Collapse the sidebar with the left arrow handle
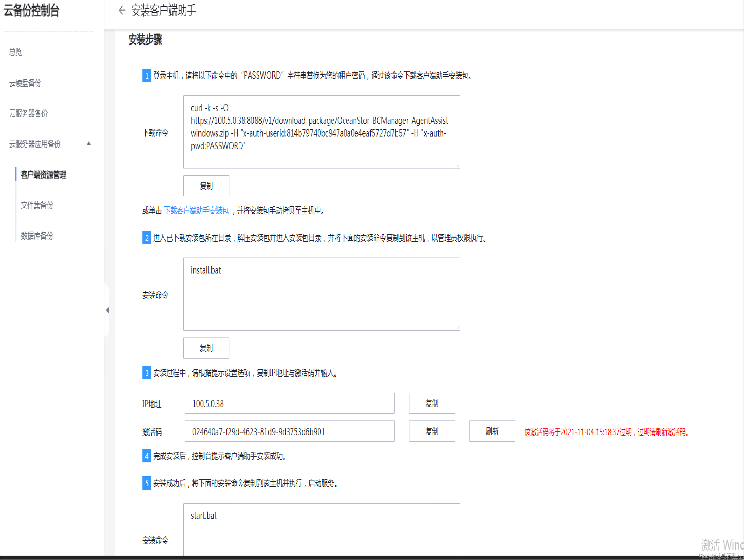The width and height of the screenshot is (744, 560). tap(107, 310)
